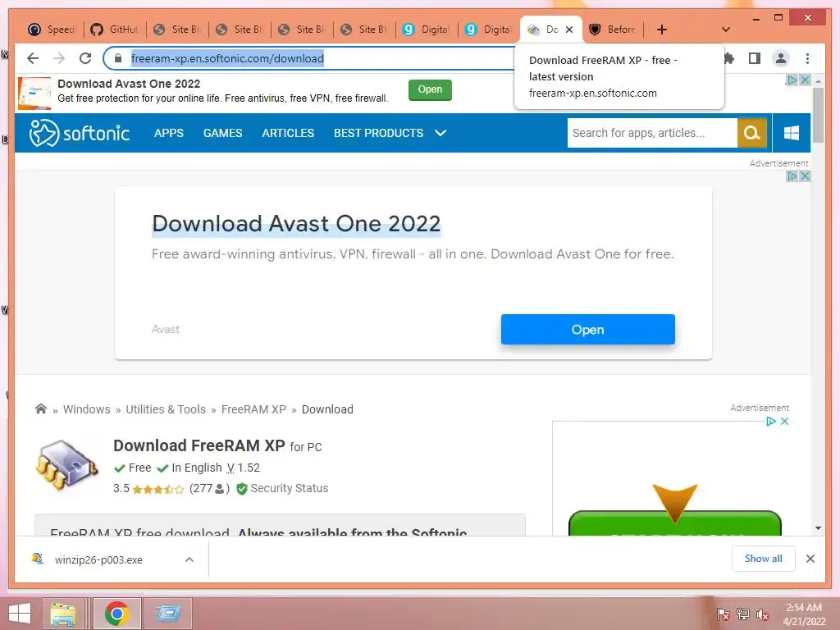Open the ARTICLES menu
This screenshot has height=630, width=840.
tap(288, 133)
